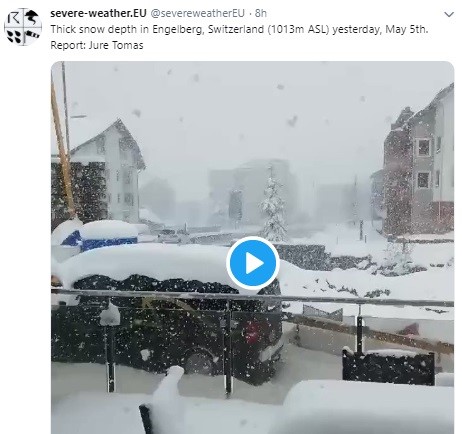Click the "Report: Jure Tomas" line

click(x=97, y=45)
